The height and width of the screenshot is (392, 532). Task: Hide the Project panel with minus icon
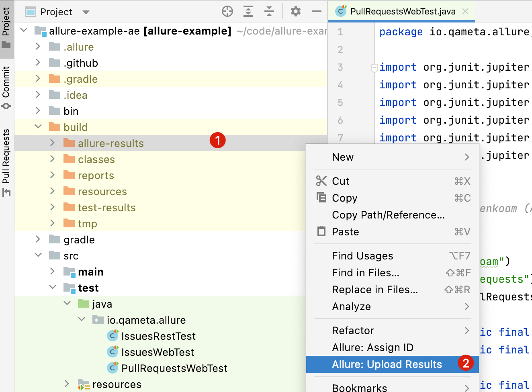(317, 12)
